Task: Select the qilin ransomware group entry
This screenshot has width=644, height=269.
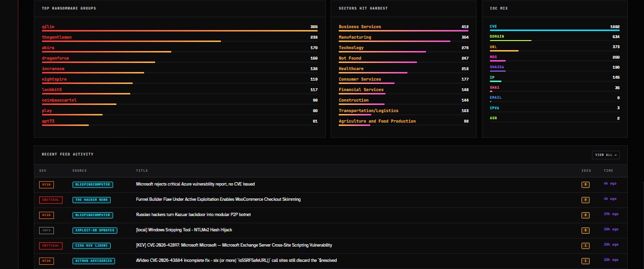Action: pos(180,28)
